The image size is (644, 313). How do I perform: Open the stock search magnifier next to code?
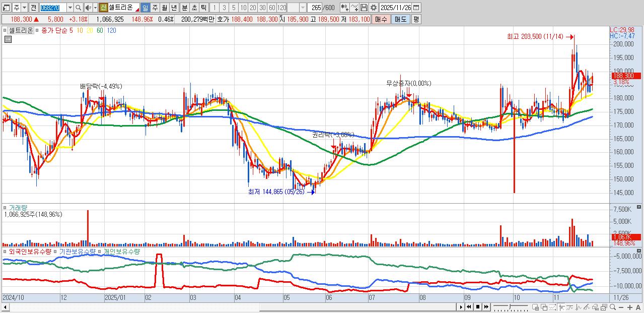[x=78, y=8]
